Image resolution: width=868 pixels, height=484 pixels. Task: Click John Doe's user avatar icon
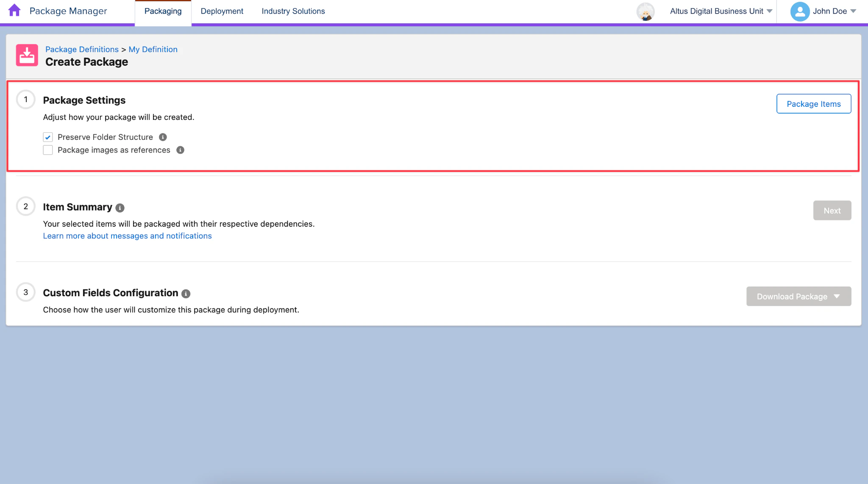(800, 11)
